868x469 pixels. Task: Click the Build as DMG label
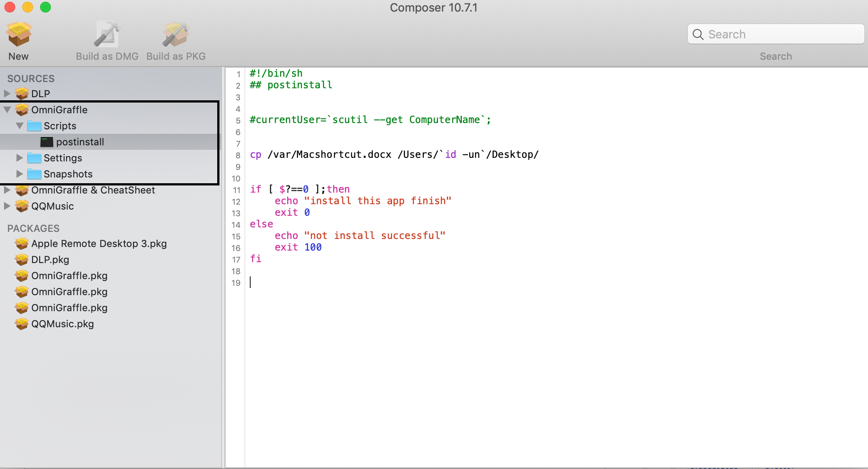point(107,57)
